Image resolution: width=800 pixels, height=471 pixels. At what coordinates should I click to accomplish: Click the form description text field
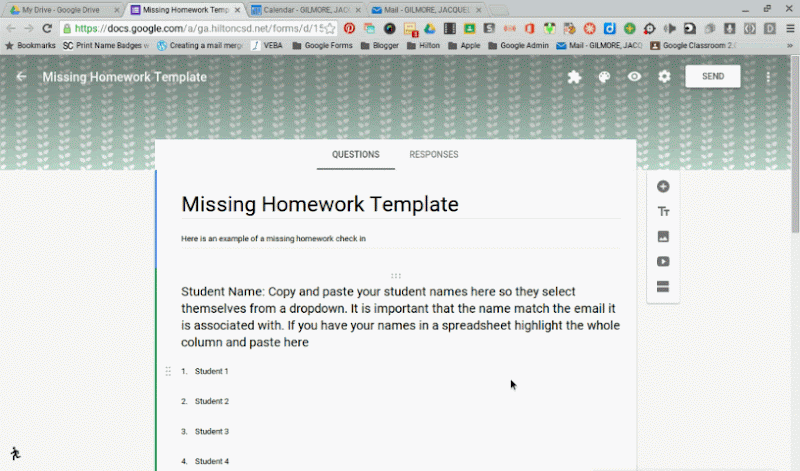coord(401,238)
